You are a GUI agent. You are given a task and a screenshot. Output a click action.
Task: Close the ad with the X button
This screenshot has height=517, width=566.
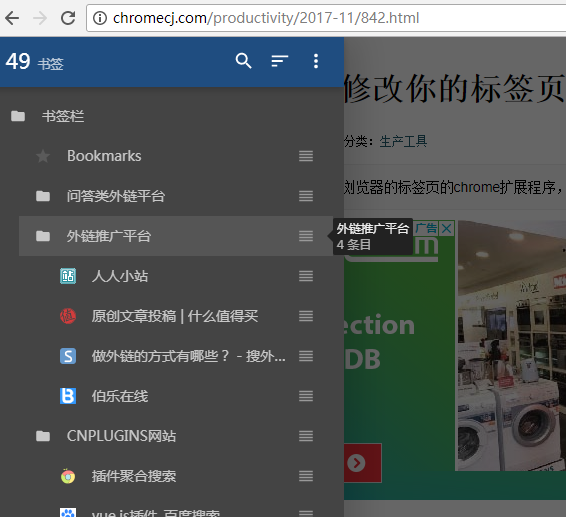tap(447, 229)
